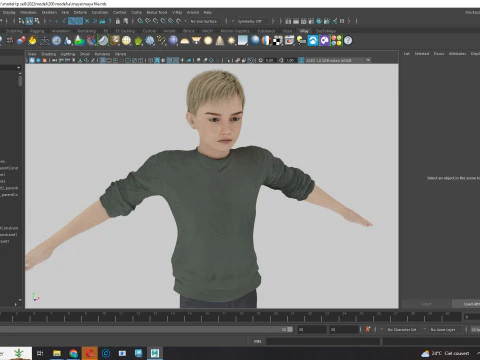This screenshot has height=360, width=480.
Task: Open Chrome from the Windows taskbar
Action: 73,353
